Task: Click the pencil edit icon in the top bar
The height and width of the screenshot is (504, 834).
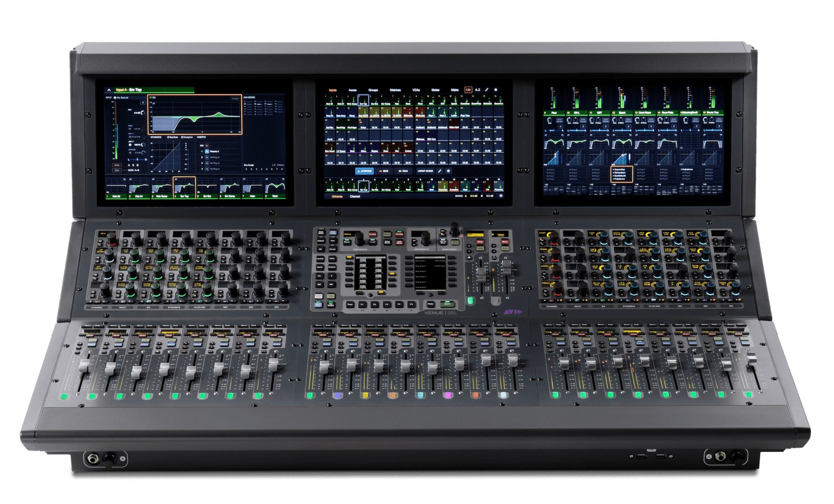Action: (x=487, y=90)
